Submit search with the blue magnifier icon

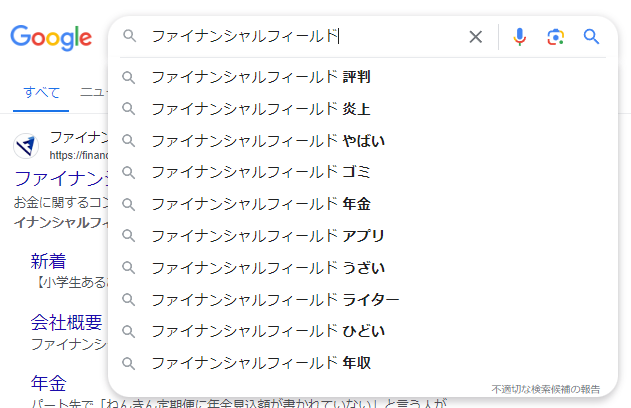click(591, 37)
